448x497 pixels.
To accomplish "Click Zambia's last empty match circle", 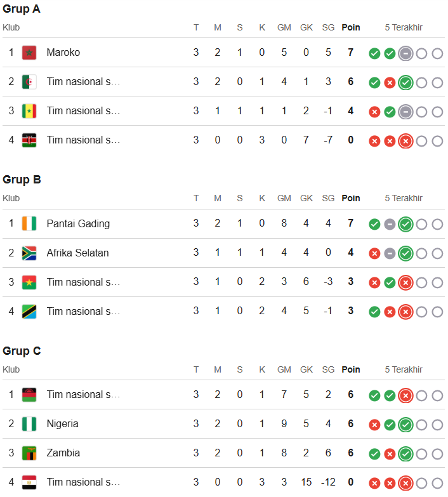I will click(x=437, y=454).
